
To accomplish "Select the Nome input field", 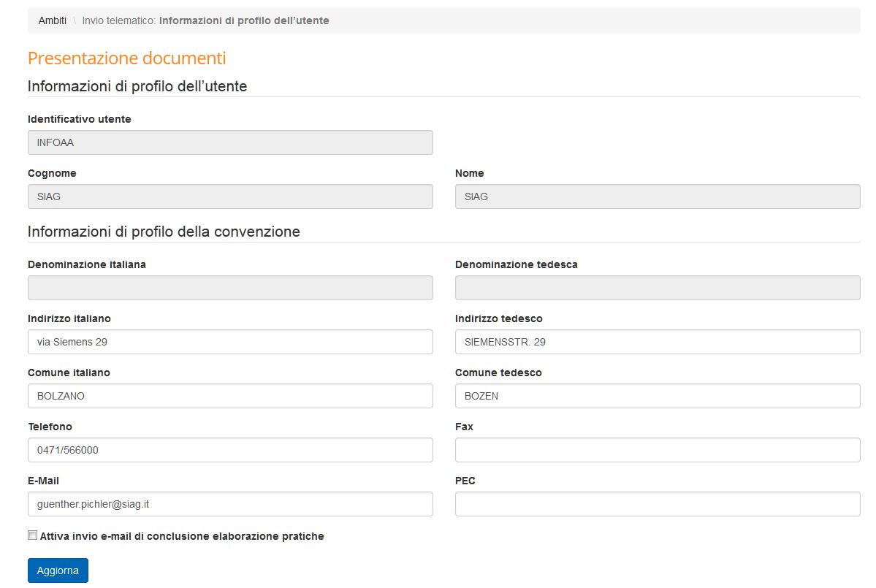I will [657, 196].
